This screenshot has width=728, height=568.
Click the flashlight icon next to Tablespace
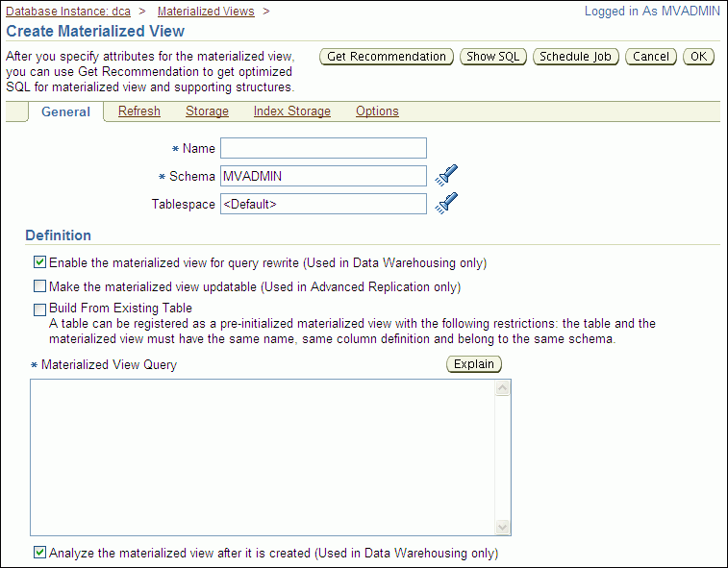[x=446, y=204]
